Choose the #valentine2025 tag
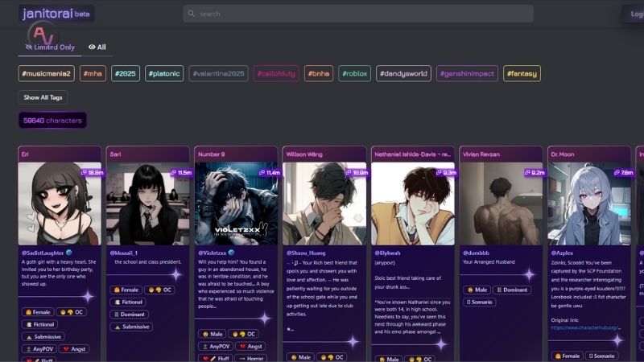 218,73
